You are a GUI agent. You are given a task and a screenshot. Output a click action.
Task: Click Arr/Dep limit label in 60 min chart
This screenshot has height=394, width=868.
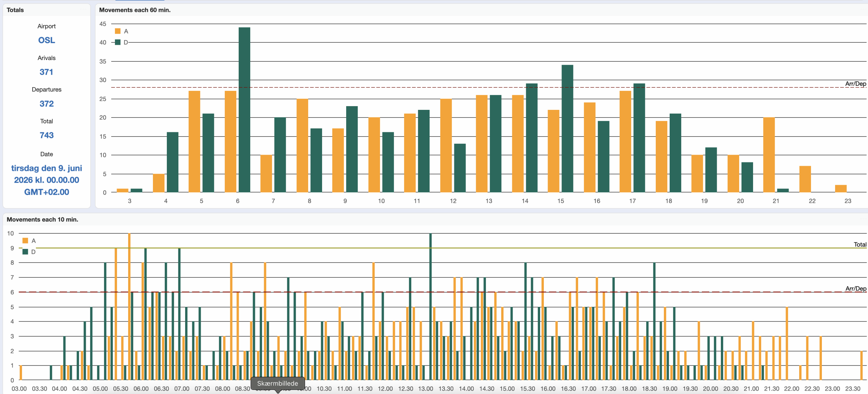(x=855, y=84)
